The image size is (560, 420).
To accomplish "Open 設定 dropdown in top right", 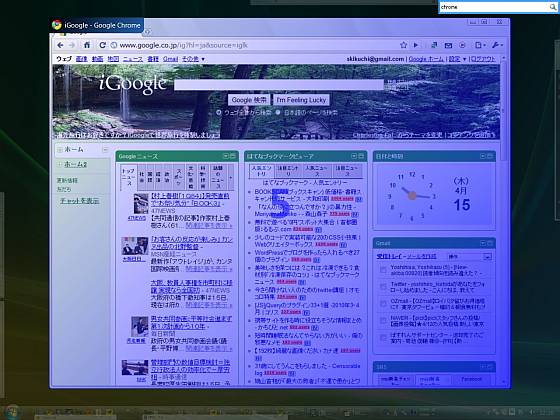I will point(458,59).
